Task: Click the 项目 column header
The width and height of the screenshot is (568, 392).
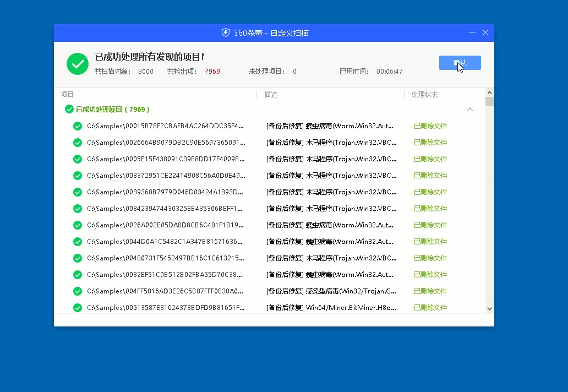Action: [x=67, y=95]
